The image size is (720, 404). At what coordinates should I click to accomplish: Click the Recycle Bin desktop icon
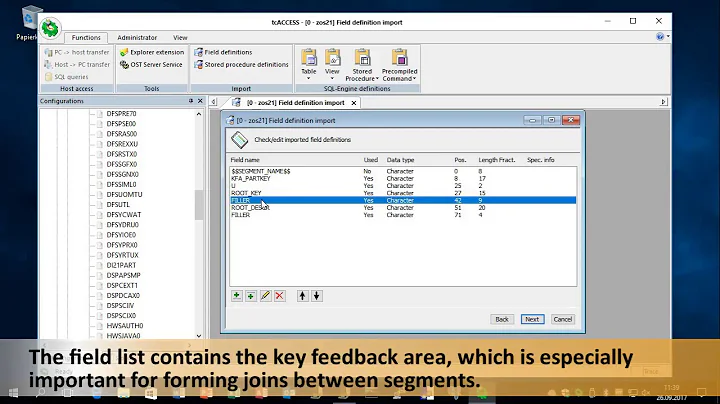[29, 23]
